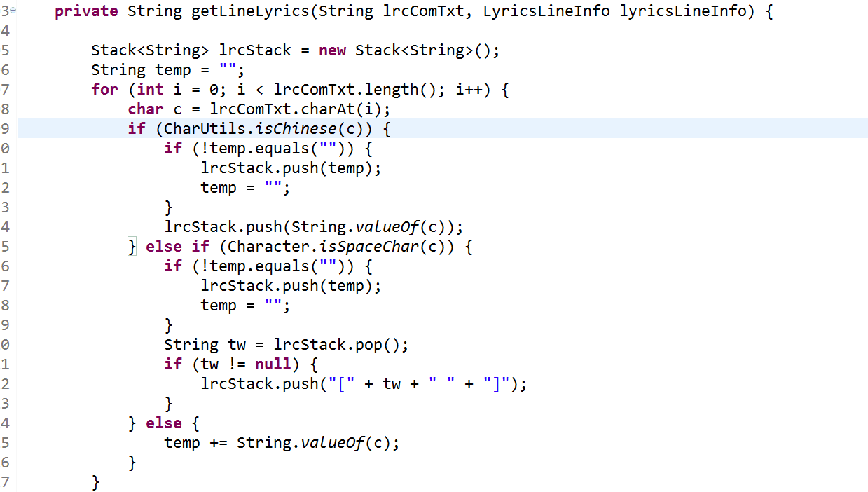Click the Character class name
868x492 pixels.
tap(268, 247)
